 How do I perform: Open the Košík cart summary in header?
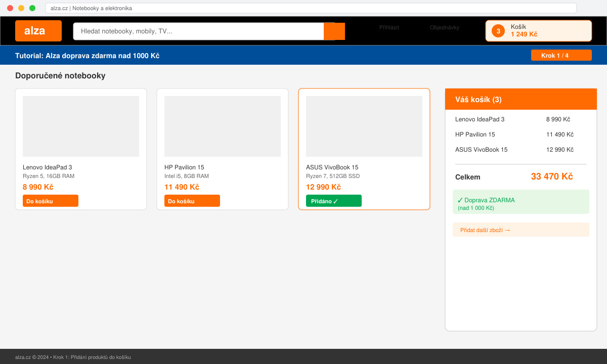(539, 31)
